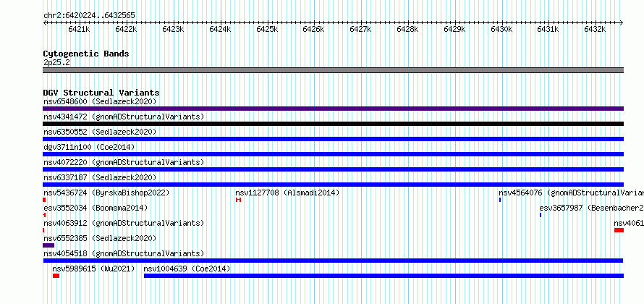
Task: Open nsv6552385 (Sedlazeck2020) variant label
Action: (100, 238)
